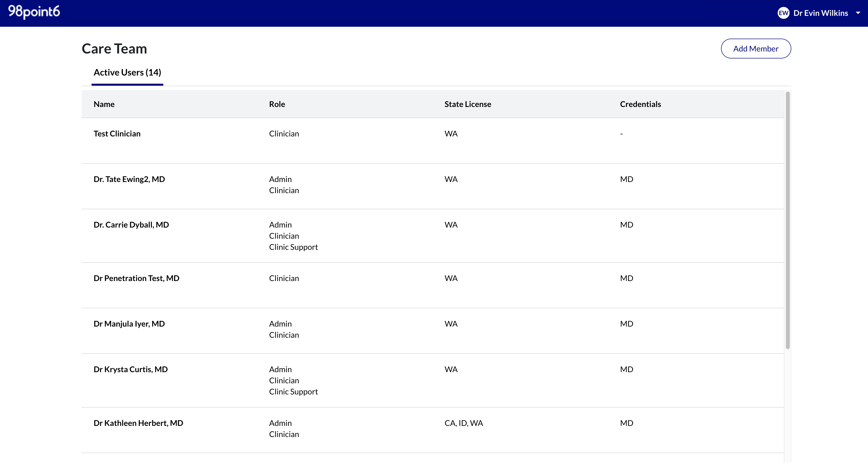Screen dimensions: 868x465
Task: Click the table vertical scrollbar
Action: [x=788, y=221]
